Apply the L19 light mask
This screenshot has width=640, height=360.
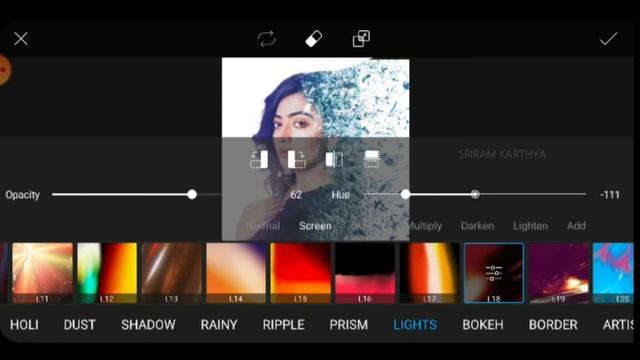(558, 273)
